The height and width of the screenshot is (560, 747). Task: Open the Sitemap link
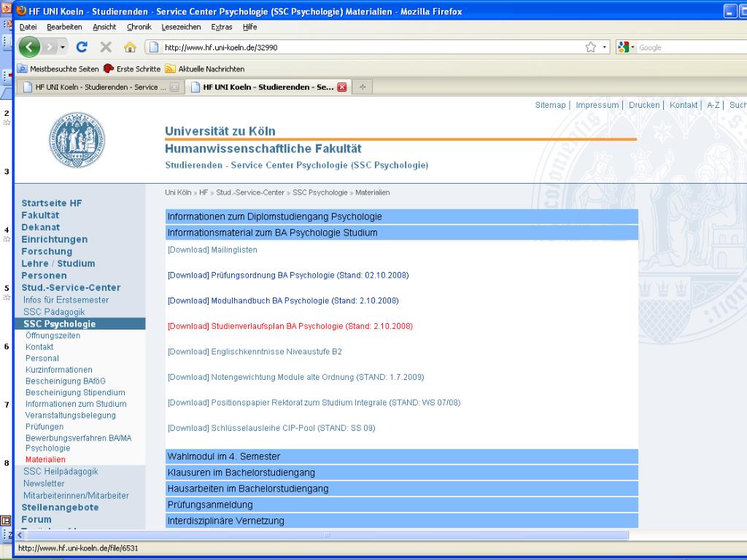[550, 105]
